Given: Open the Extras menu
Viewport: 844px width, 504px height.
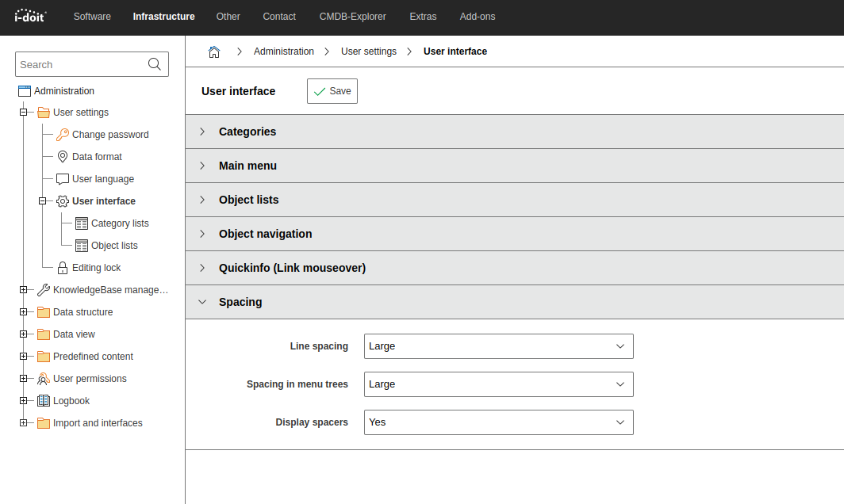Looking at the screenshot, I should [x=423, y=17].
